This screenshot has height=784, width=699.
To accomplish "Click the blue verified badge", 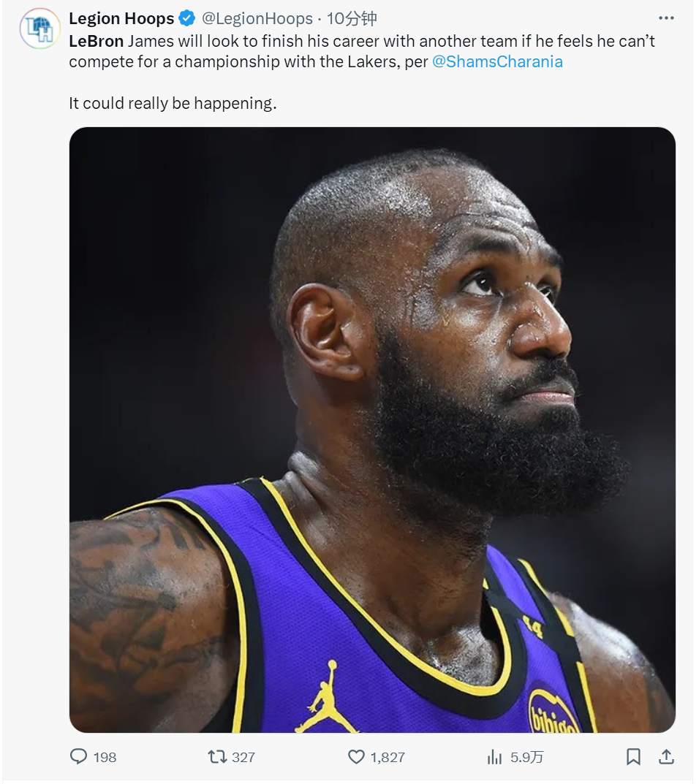I will point(187,18).
